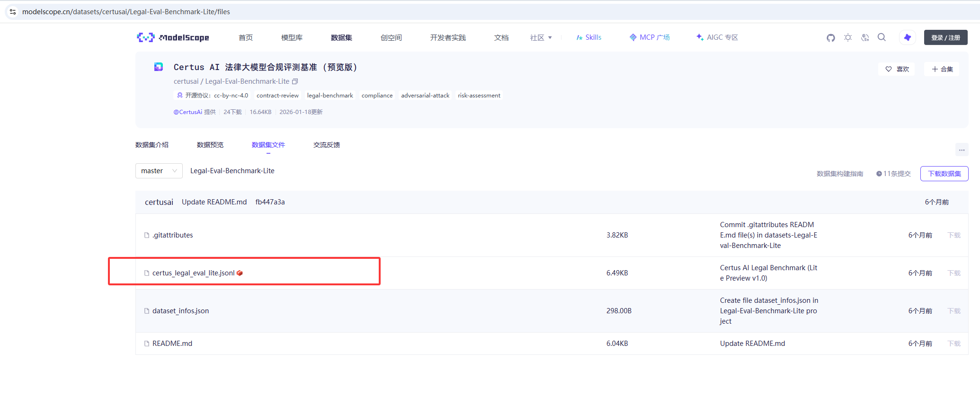Image resolution: width=980 pixels, height=397 pixels.
Task: Download dataset_infos.json via 下载
Action: coord(954,311)
